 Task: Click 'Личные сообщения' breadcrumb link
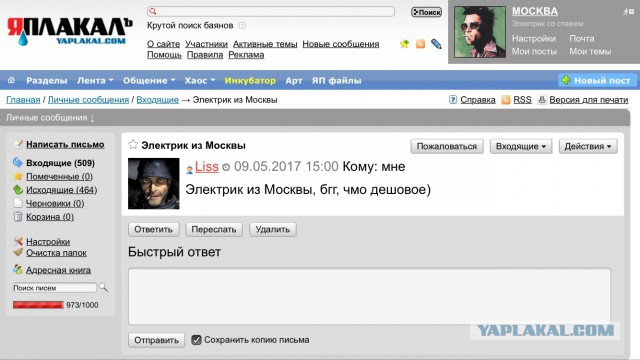click(88, 100)
